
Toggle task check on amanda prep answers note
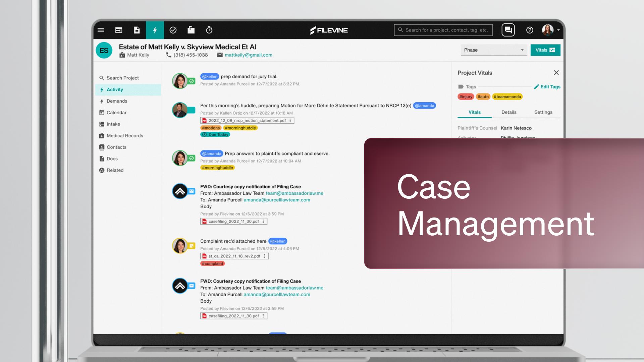pyautogui.click(x=192, y=158)
